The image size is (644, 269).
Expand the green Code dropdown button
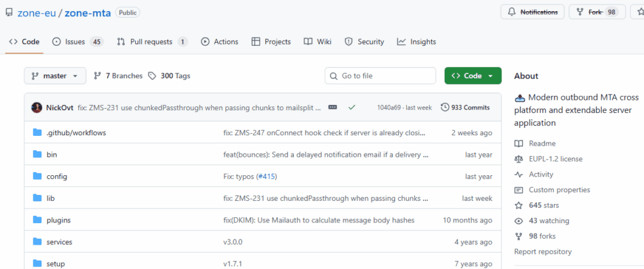(472, 76)
